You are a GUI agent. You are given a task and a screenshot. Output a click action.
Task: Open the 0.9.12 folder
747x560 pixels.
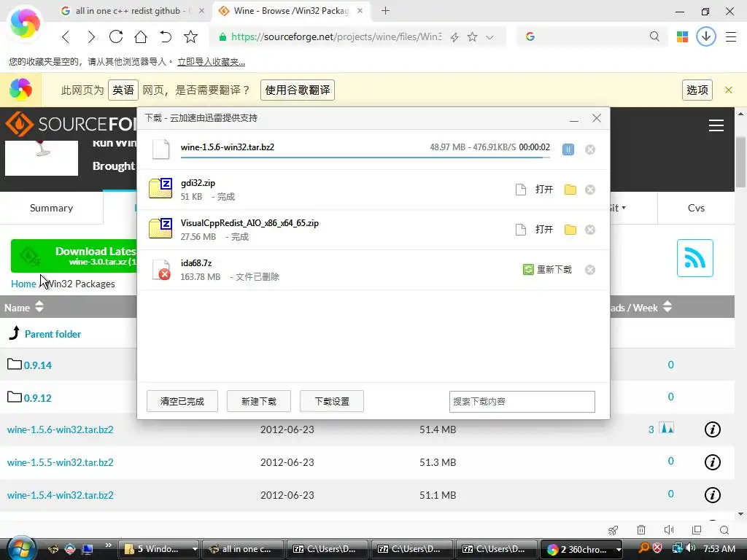point(38,398)
